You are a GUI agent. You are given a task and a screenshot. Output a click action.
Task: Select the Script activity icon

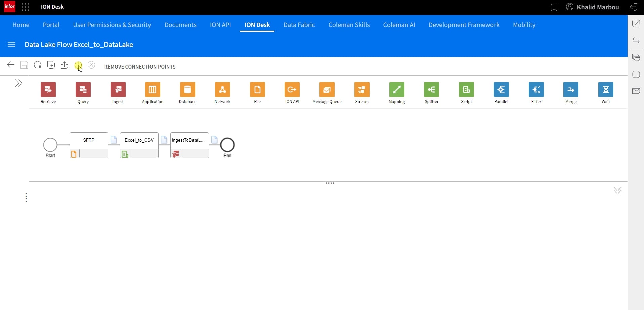tap(466, 90)
